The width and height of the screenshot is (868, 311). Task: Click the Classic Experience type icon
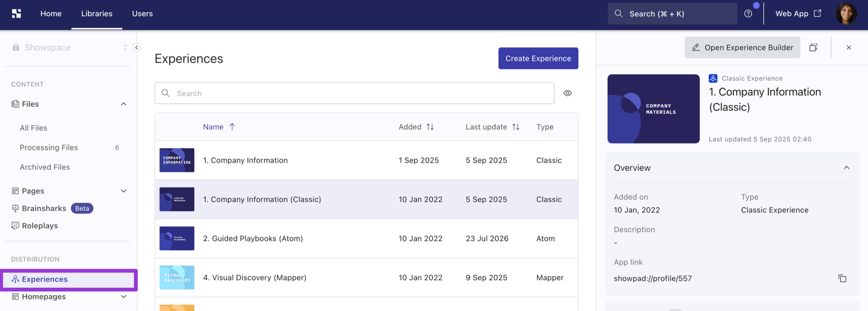click(x=713, y=79)
